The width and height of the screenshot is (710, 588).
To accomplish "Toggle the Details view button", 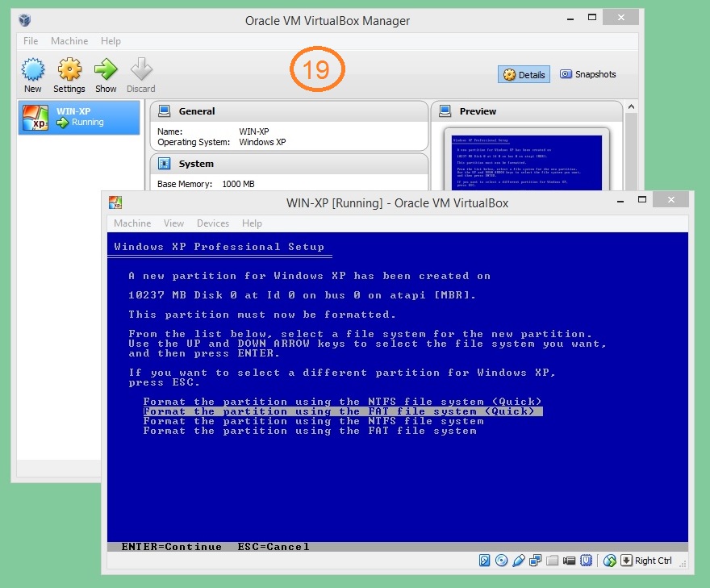I will [x=524, y=74].
